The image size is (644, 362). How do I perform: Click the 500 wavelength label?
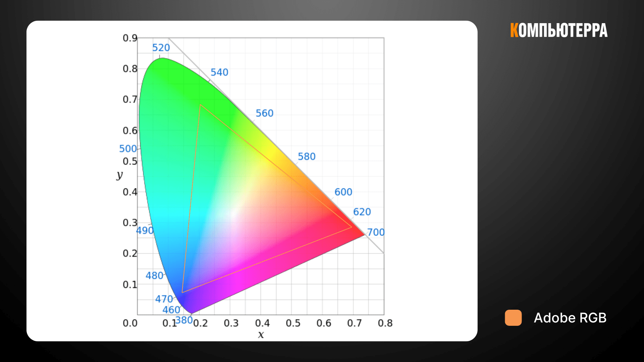[x=128, y=149]
